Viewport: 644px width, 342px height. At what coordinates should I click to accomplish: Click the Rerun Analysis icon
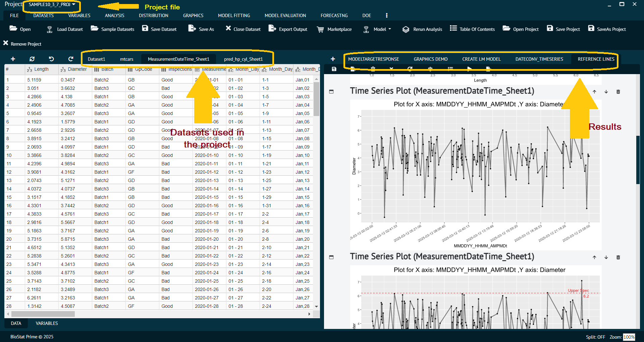tap(406, 30)
